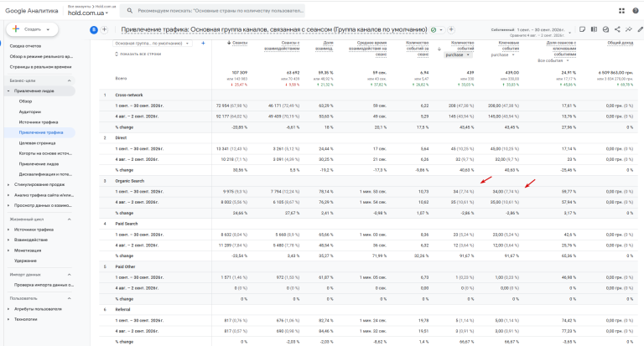
Task: Collapse the Бизнес-цели section
Action: click(x=69, y=80)
